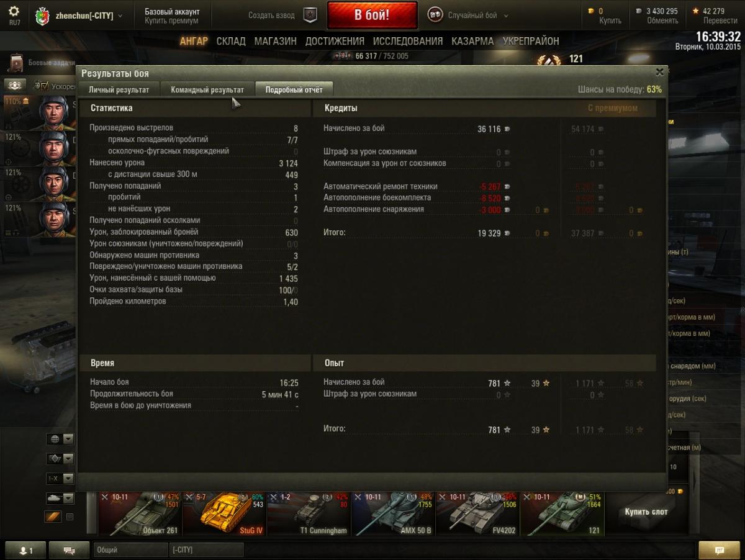
Task: Open the МАГАЗИН menu tab
Action: point(275,41)
